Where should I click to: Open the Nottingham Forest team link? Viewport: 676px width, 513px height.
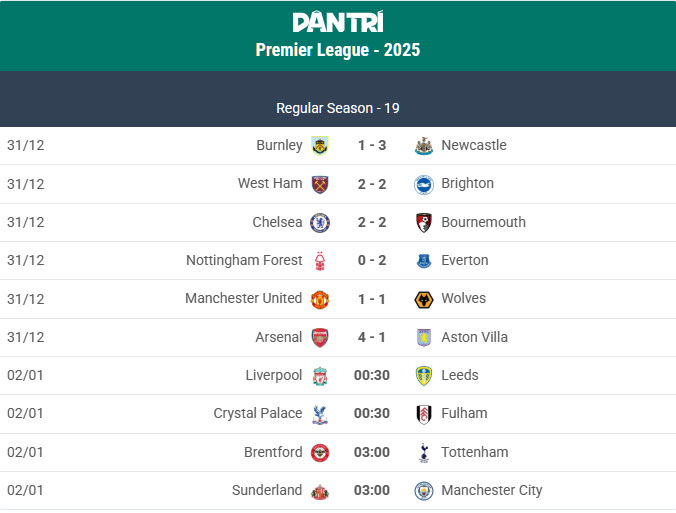pos(244,260)
